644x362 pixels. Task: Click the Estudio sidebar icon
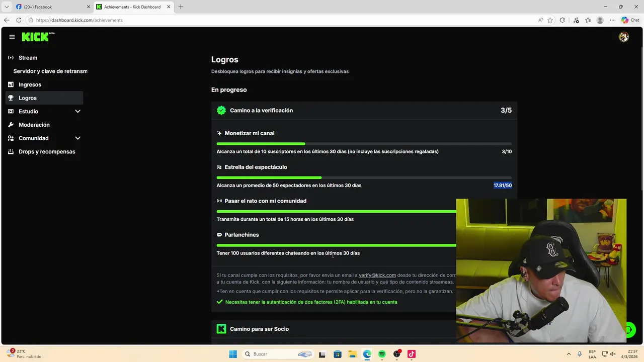click(x=11, y=111)
